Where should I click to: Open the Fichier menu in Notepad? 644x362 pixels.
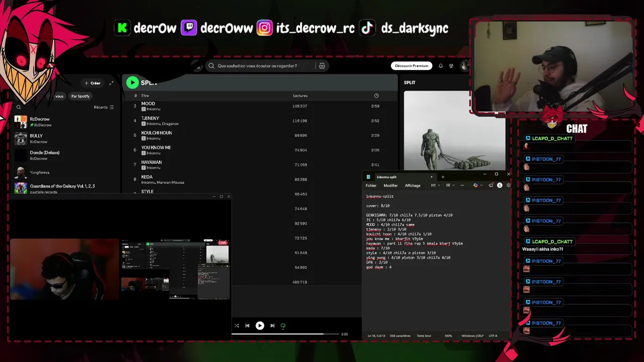coord(371,186)
